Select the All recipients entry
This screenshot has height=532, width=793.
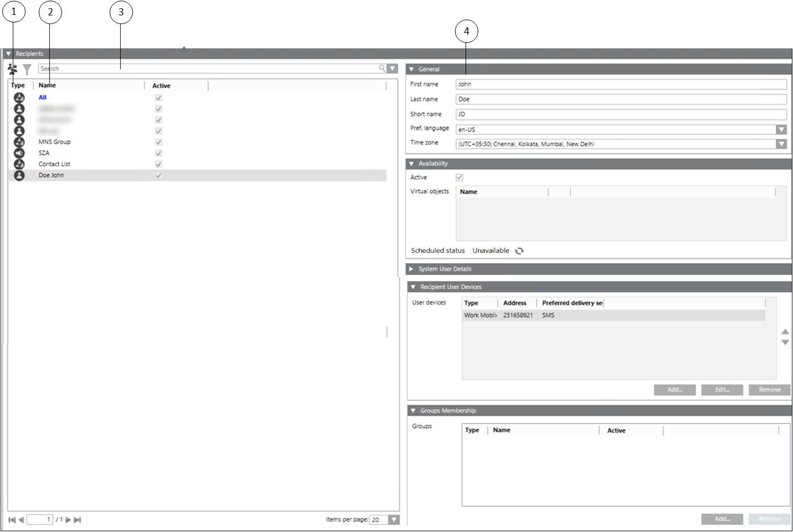tap(43, 98)
